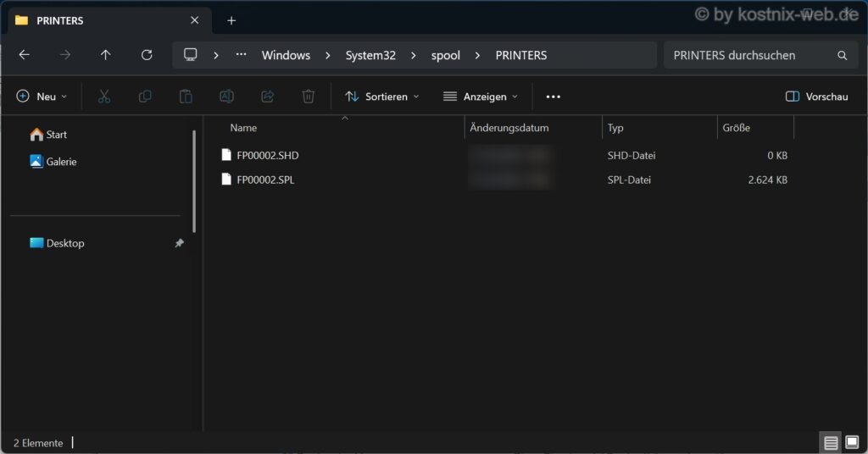This screenshot has height=454, width=868.
Task: Select the PRINTERS tab
Action: coord(109,20)
